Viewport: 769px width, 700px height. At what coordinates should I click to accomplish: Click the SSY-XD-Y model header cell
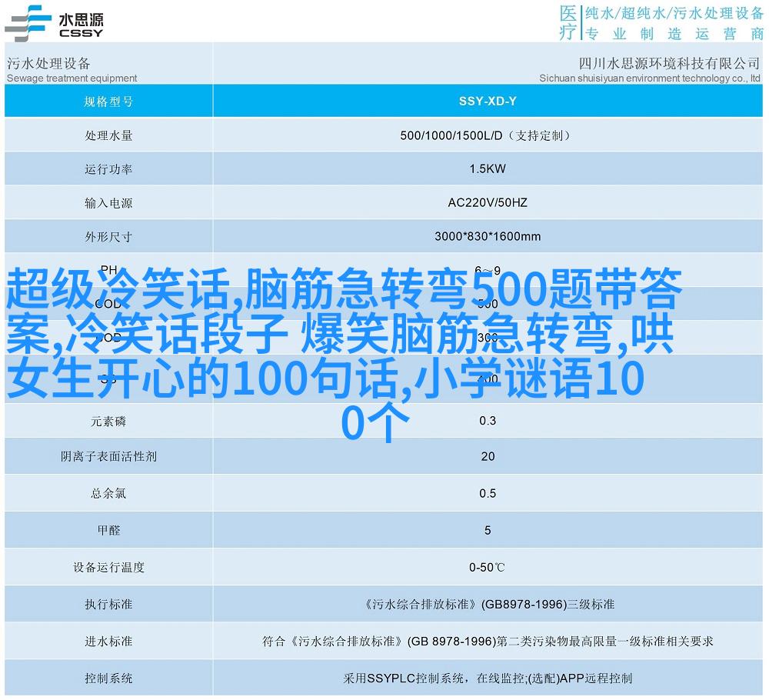[x=488, y=101]
